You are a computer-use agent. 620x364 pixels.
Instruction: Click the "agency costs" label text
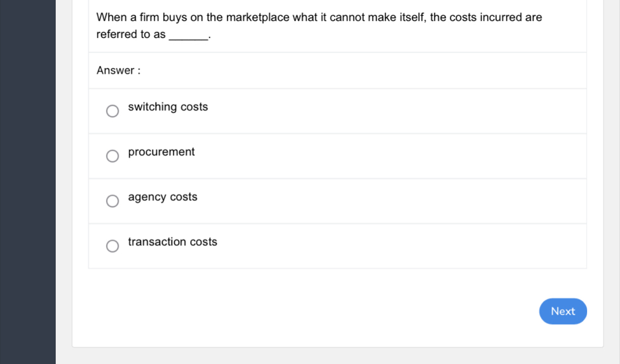tap(163, 197)
